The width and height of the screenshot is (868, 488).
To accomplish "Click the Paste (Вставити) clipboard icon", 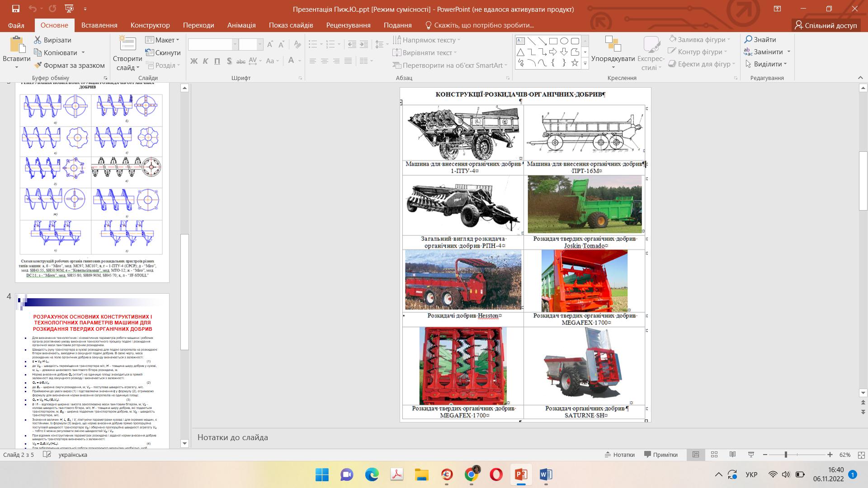I will [17, 45].
